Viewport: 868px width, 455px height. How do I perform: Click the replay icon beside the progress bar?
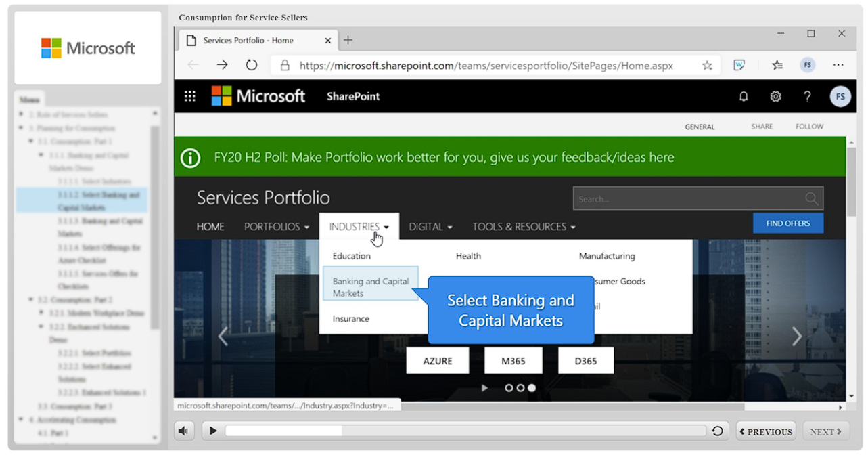click(717, 431)
